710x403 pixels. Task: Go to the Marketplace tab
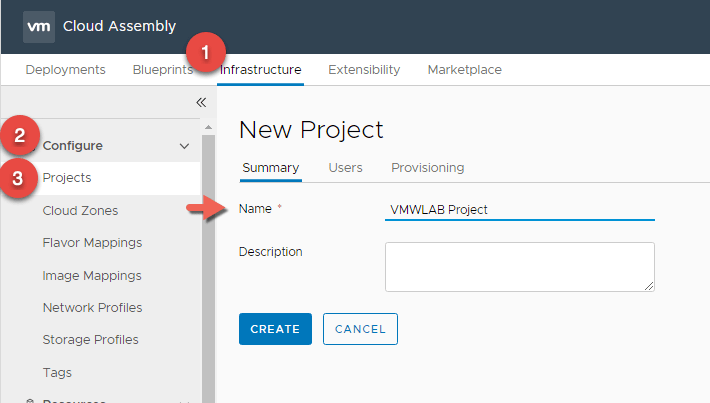464,70
